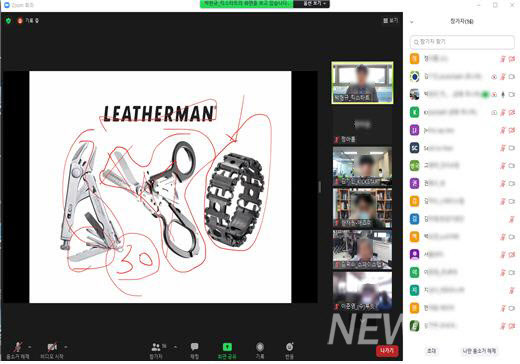520x364 pixels.
Task: Open the View layout menu
Action: [x=390, y=21]
